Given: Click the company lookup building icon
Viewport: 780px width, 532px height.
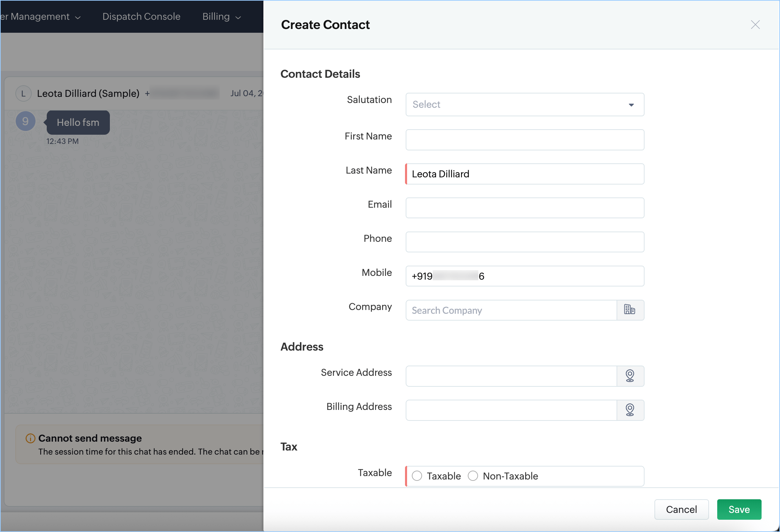Looking at the screenshot, I should pos(630,310).
